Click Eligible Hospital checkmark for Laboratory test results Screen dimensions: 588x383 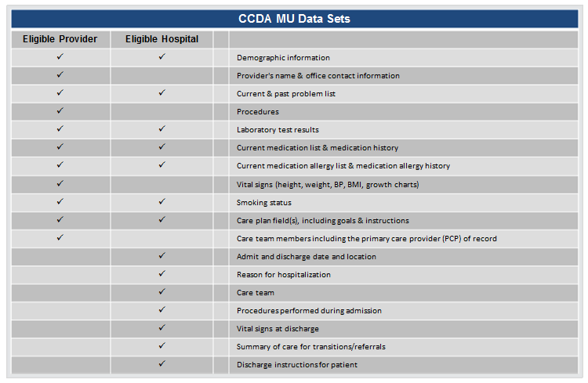[162, 129]
